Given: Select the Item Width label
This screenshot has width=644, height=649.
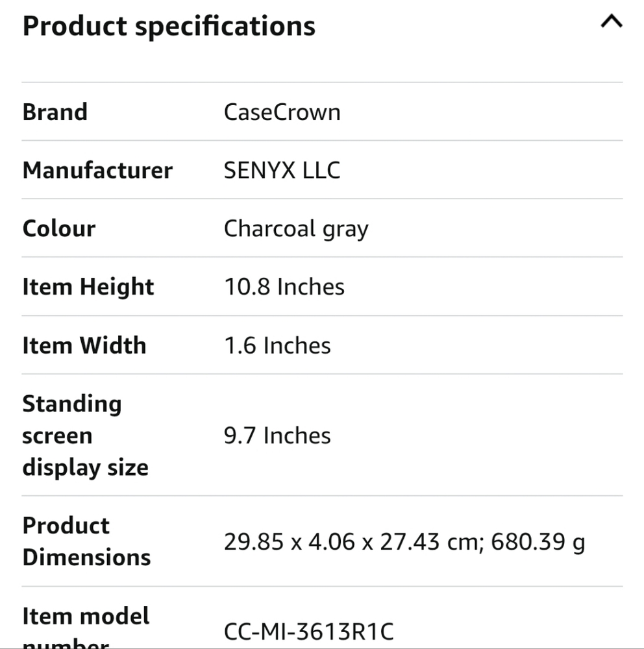Looking at the screenshot, I should (x=84, y=345).
